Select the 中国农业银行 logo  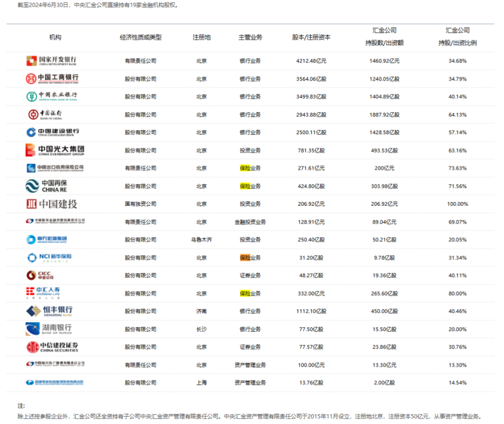point(52,97)
